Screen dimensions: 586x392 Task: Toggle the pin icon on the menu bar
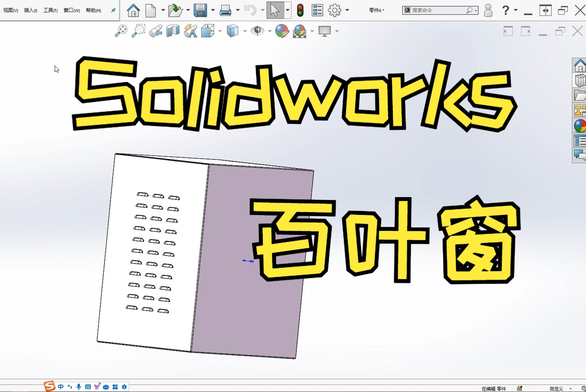click(113, 10)
